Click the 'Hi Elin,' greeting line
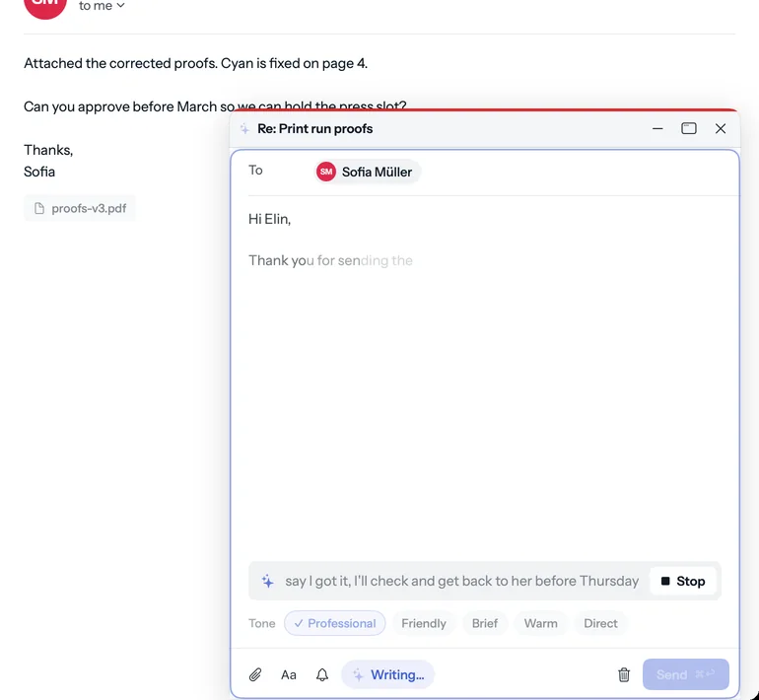759x700 pixels. [270, 219]
